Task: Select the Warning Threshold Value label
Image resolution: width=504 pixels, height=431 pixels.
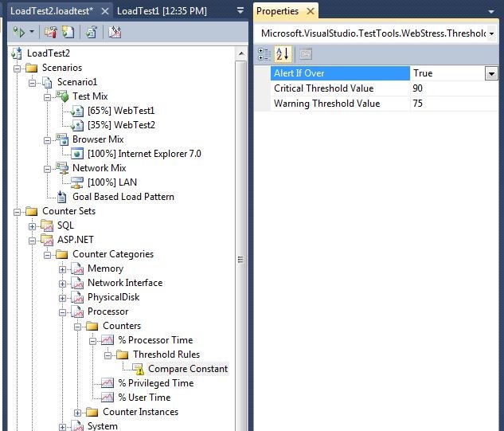Action: click(327, 104)
